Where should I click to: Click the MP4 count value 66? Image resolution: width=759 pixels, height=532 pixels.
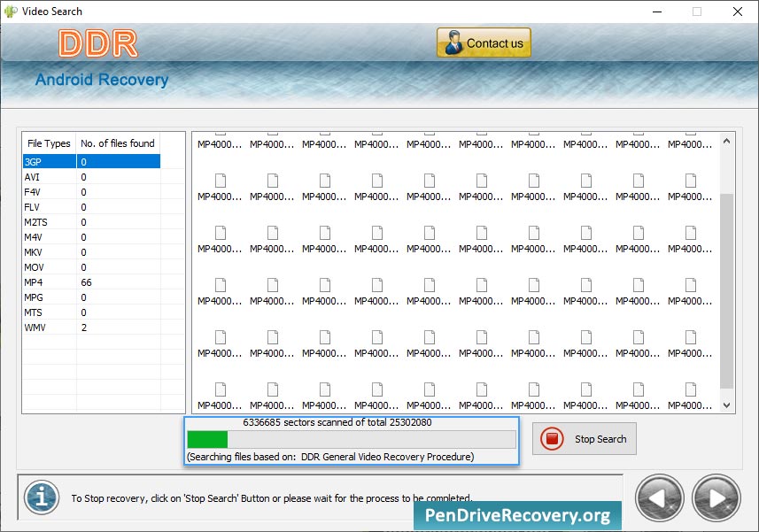(x=86, y=282)
